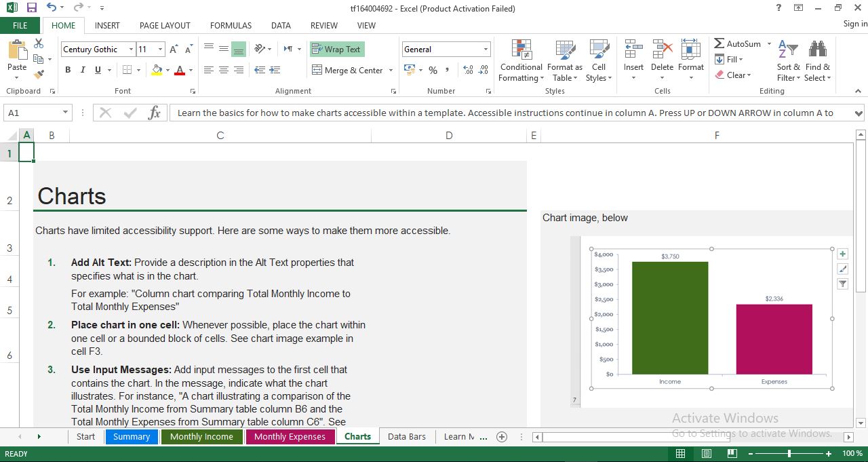Open Conditional Formatting menu
868x462 pixels.
pyautogui.click(x=521, y=61)
